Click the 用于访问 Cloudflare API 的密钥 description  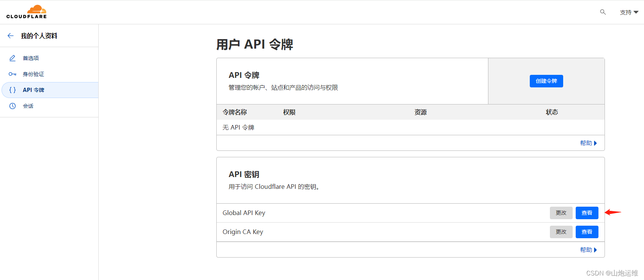(x=274, y=187)
